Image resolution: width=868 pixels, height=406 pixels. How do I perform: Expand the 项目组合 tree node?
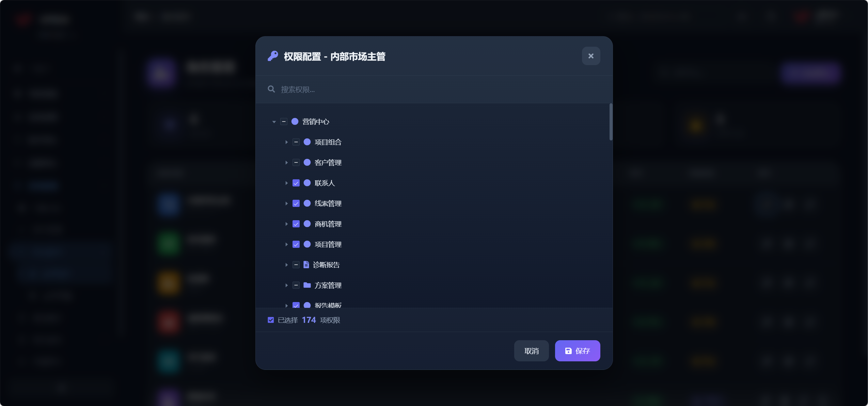tap(286, 142)
